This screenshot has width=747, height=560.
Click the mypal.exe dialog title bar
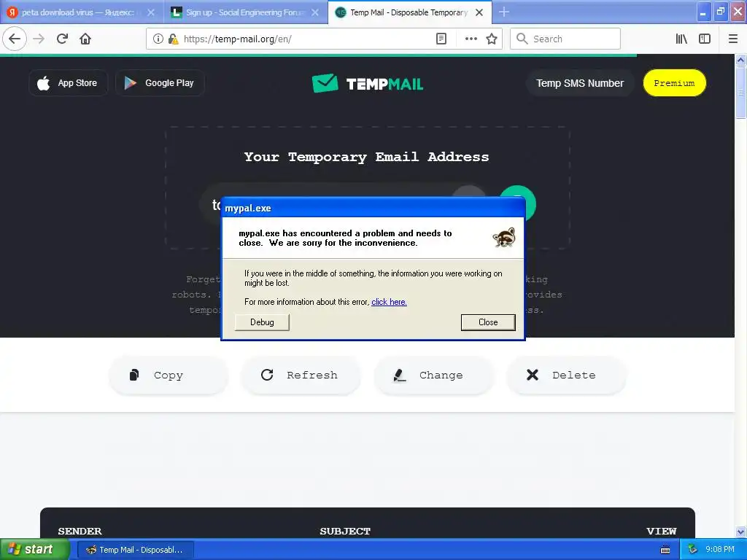point(373,208)
